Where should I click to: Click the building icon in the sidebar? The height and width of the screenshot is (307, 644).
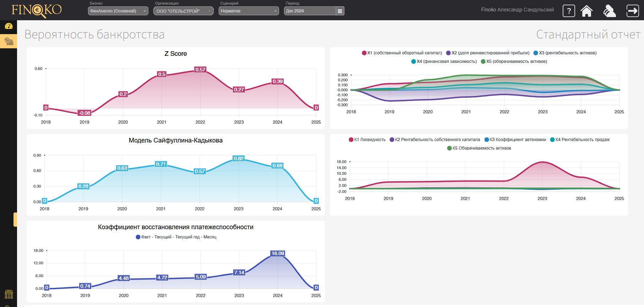coord(9,294)
